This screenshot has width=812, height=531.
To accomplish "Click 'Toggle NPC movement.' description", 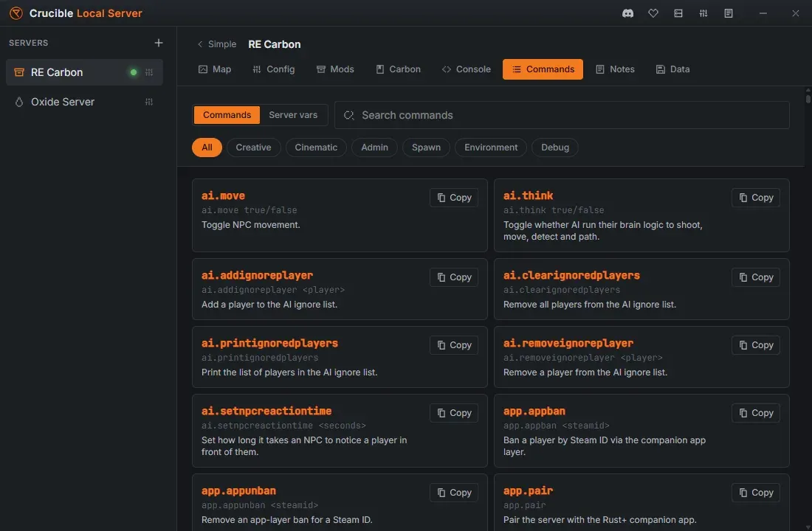I will click(x=251, y=225).
